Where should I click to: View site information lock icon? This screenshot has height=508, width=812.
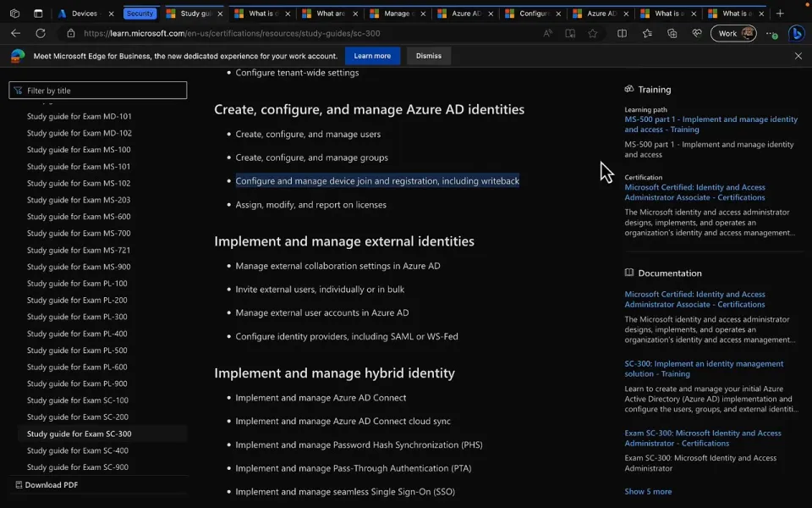coord(71,33)
